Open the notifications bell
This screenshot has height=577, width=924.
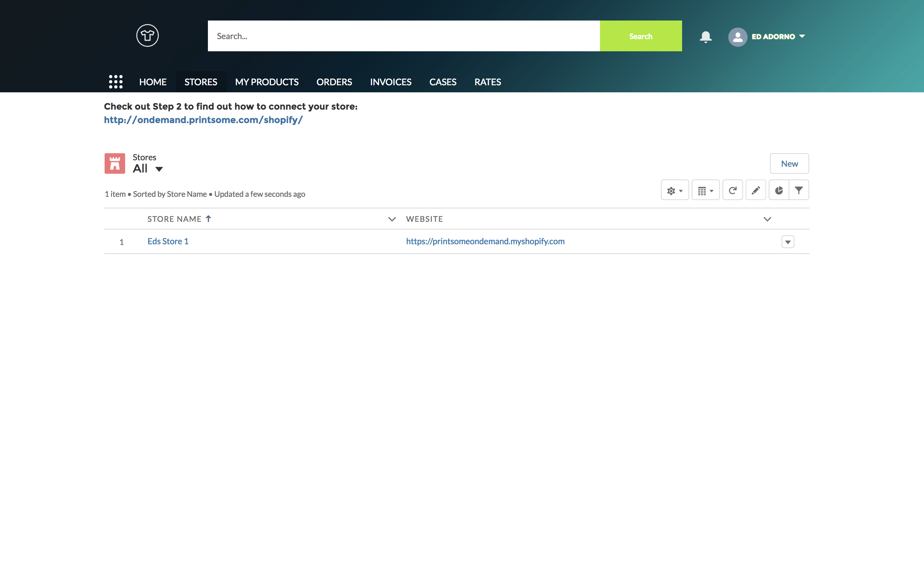point(705,37)
